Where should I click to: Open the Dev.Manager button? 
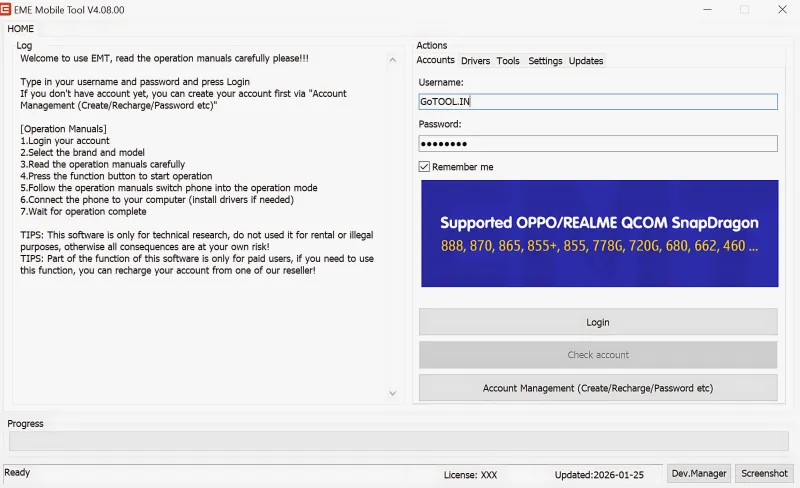click(699, 473)
